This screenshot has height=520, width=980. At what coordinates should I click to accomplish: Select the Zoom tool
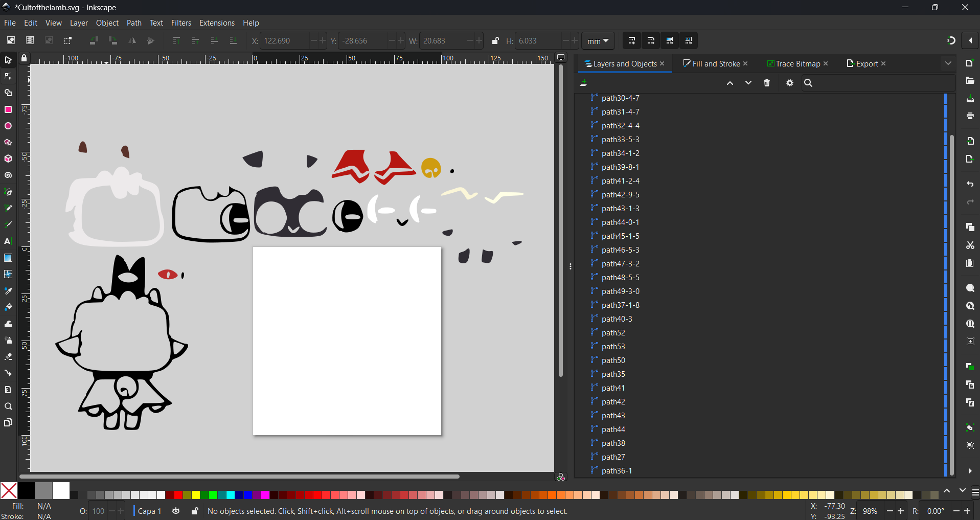[8, 406]
